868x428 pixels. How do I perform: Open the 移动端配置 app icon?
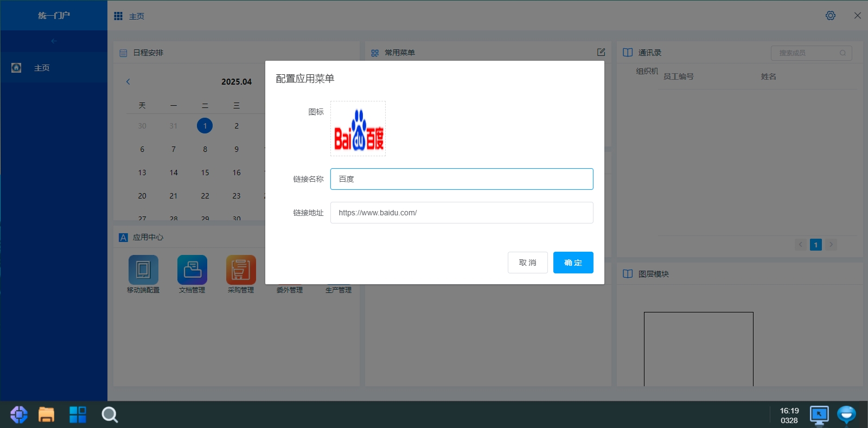pos(143,270)
